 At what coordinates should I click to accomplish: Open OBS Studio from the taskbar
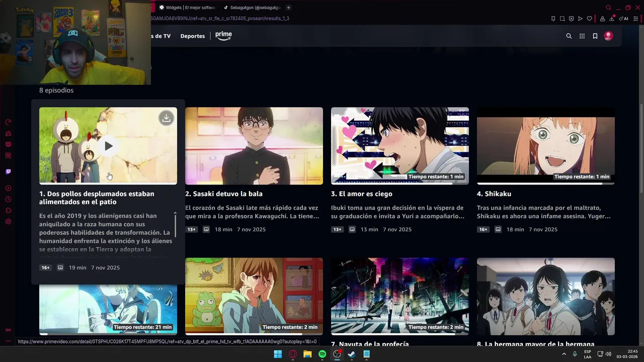[337, 354]
